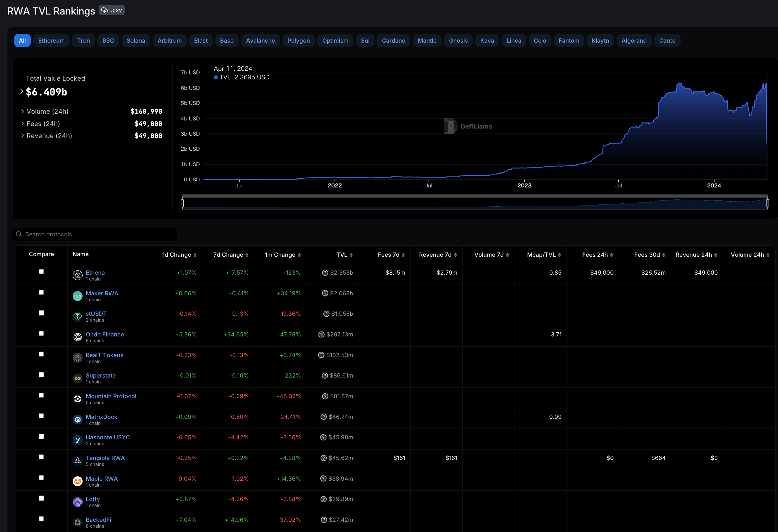Click the left handle of chart range slider
Screen dimensions: 778x532
pos(182,203)
